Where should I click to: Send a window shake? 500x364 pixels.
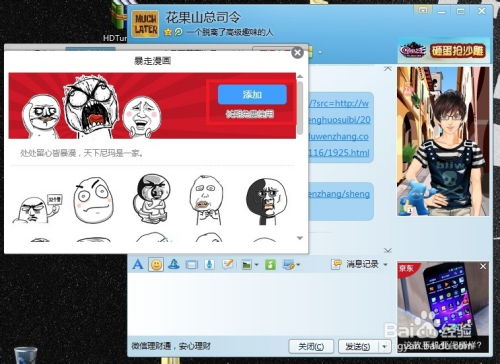coord(191,265)
